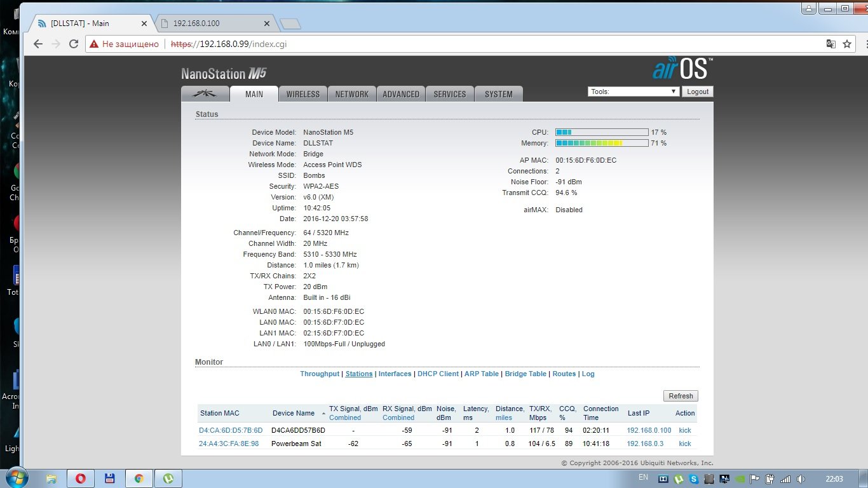Open the SYSTEM tab
Viewport: 868px width, 488px height.
[x=498, y=94]
